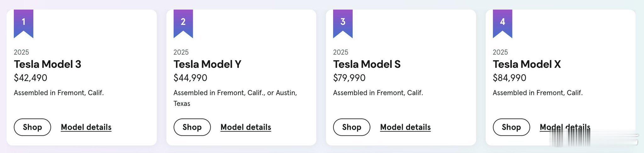
Task: Select the Tesla Model Y heading
Action: [207, 64]
